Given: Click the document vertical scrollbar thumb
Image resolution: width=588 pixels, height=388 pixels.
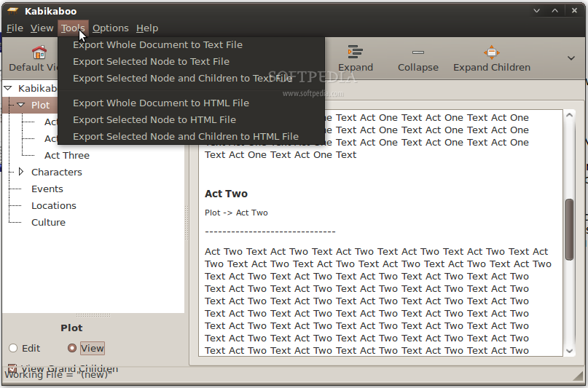Looking at the screenshot, I should [569, 229].
